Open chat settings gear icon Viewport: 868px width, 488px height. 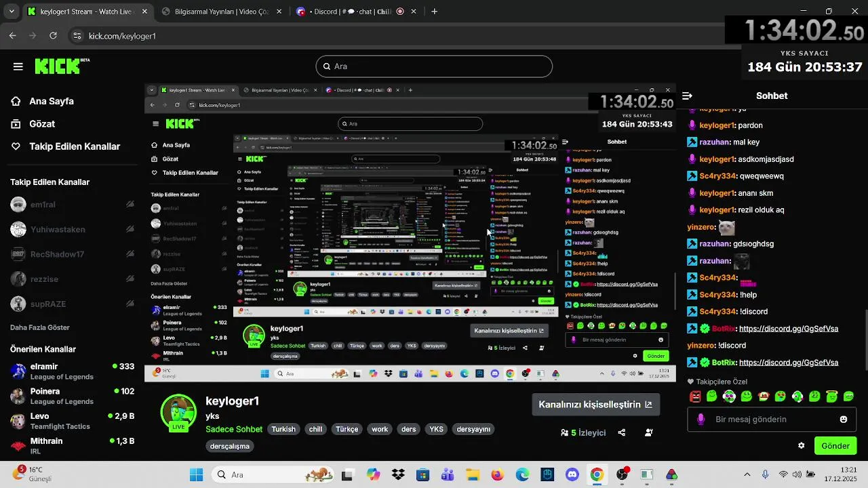point(801,445)
